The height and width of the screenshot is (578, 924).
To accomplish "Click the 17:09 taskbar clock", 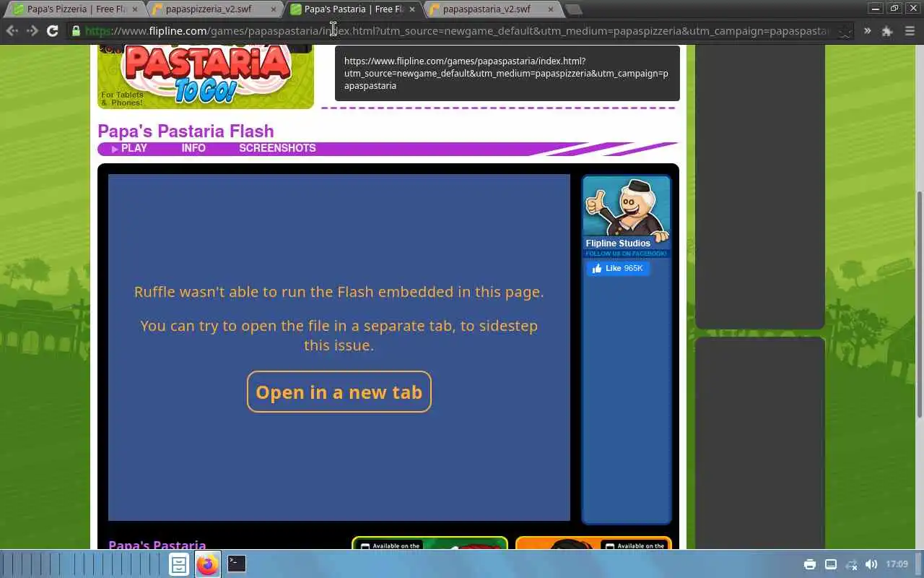I will (x=897, y=564).
